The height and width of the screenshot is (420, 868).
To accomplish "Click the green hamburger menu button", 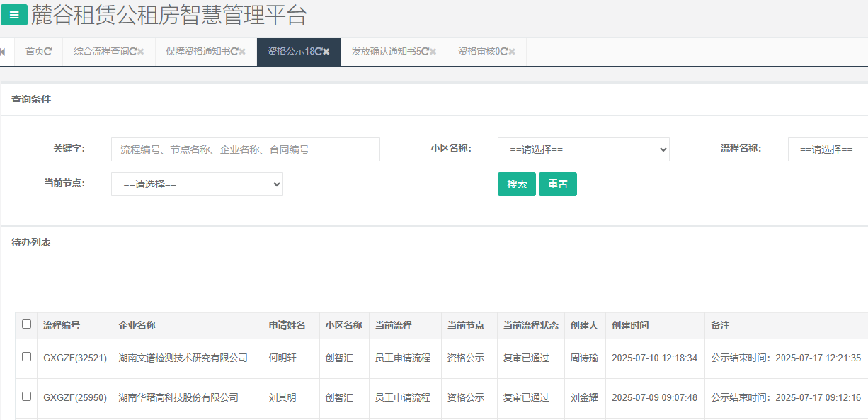I will tap(14, 15).
